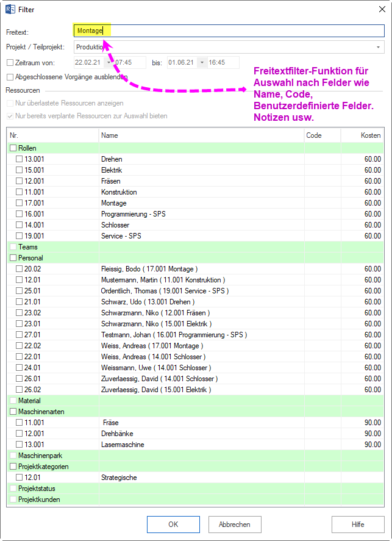The width and height of the screenshot is (392, 541).
Task: Select Weissmann, Uwe row name
Action: pos(156,368)
